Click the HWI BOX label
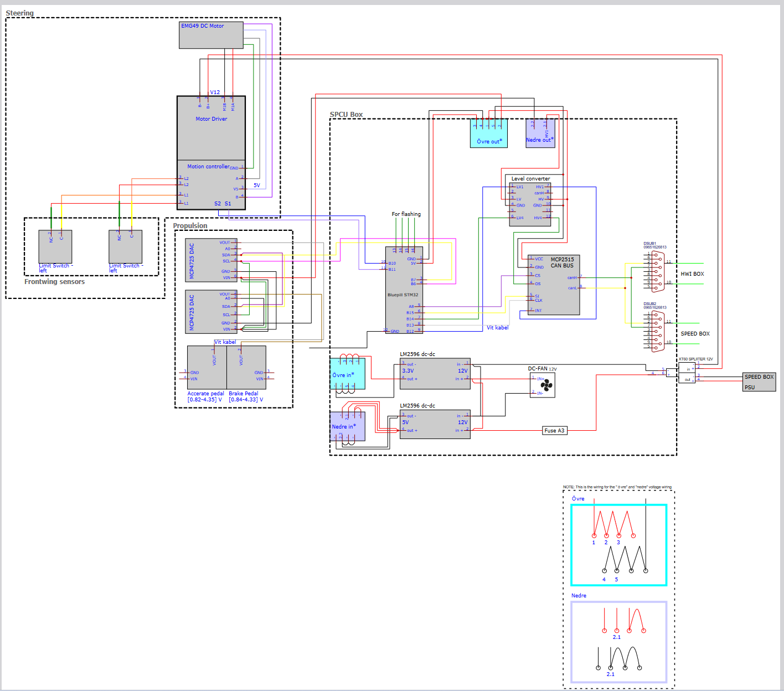This screenshot has width=784, height=691. point(692,274)
